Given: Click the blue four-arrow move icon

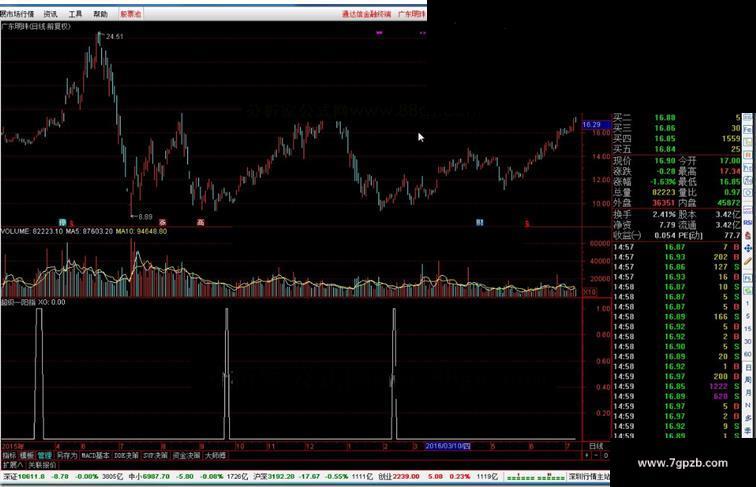Looking at the screenshot, I should [748, 248].
